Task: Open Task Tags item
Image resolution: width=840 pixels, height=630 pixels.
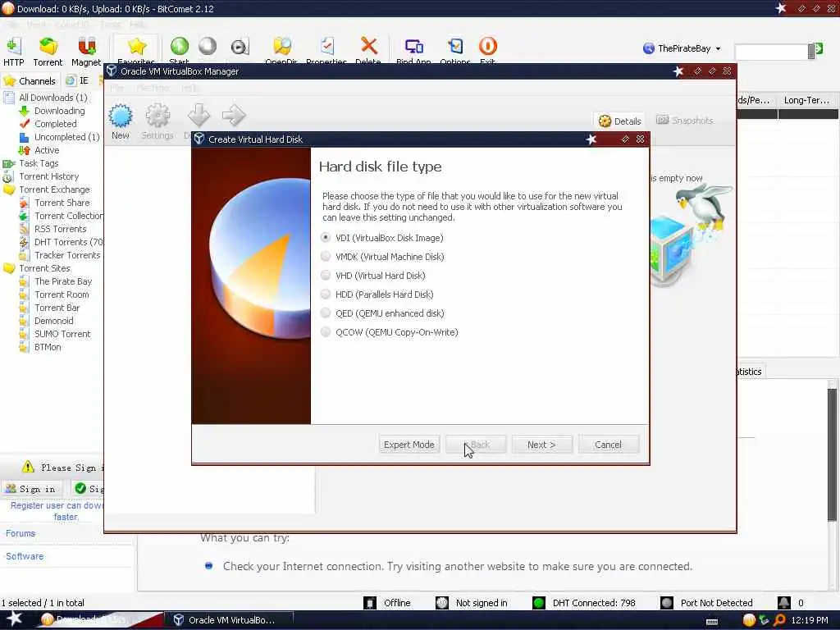Action: tap(31, 163)
